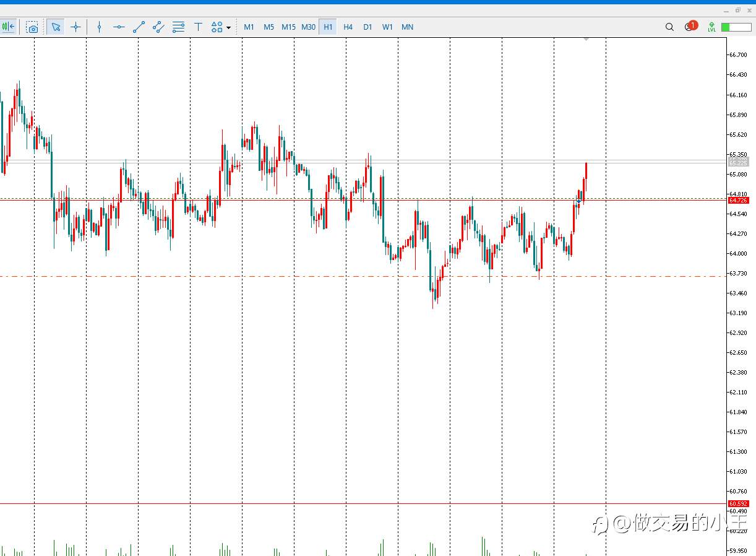Image resolution: width=756 pixels, height=556 pixels.
Task: Activate the crosshair tool
Action: (75, 27)
